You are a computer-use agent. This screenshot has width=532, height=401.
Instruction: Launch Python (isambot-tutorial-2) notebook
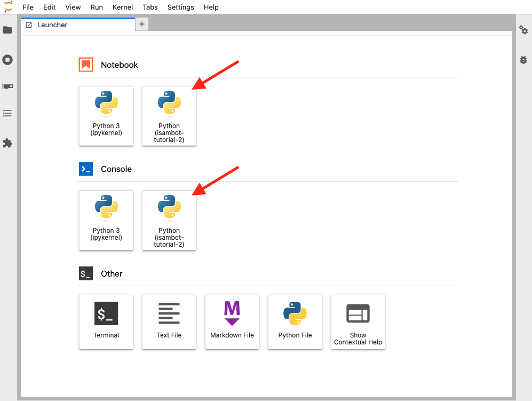(x=169, y=116)
